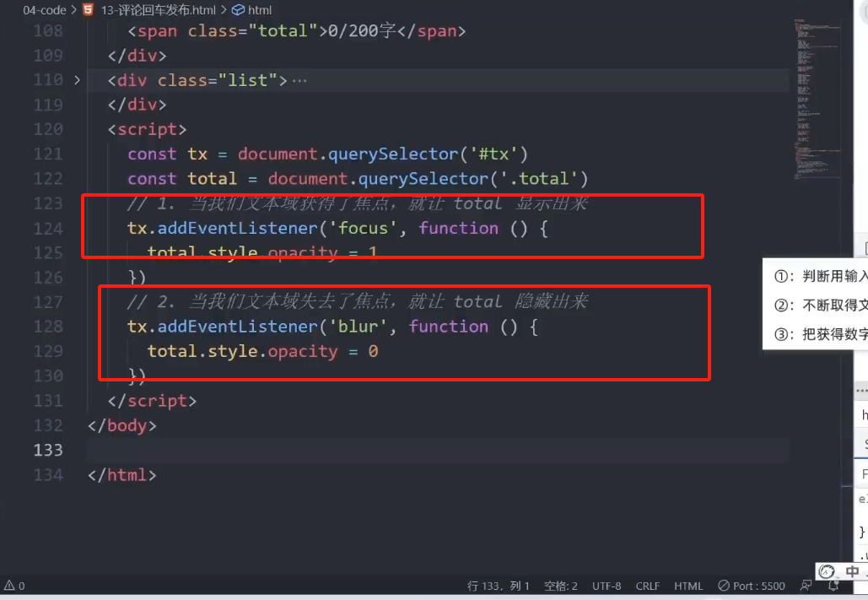The height and width of the screenshot is (600, 868).
Task: Click line number 133 in the gutter
Action: coord(48,450)
